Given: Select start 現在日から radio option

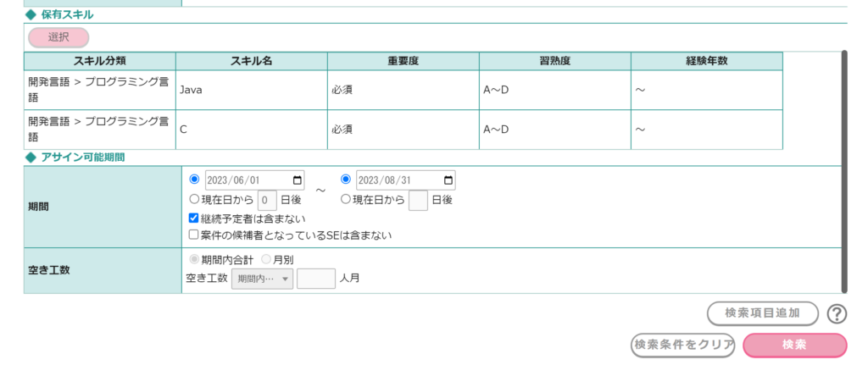Looking at the screenshot, I should pos(195,200).
